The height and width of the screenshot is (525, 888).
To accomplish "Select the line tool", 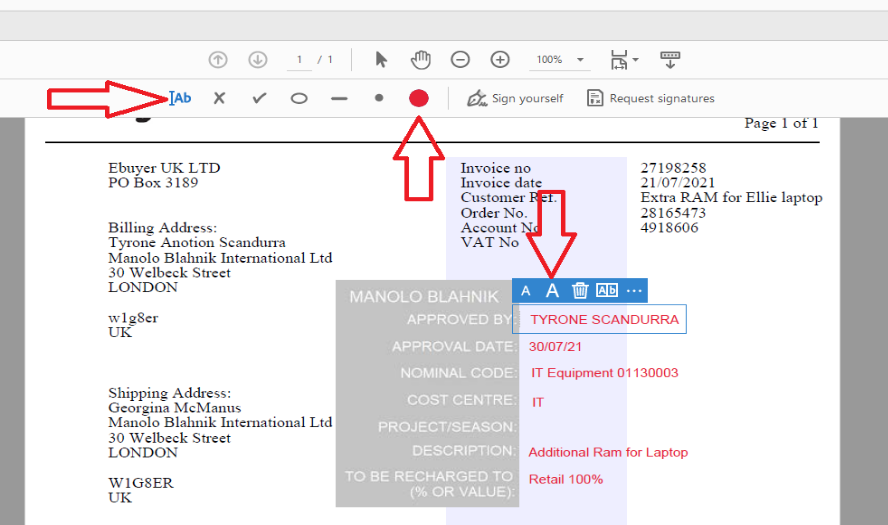I will [x=339, y=99].
